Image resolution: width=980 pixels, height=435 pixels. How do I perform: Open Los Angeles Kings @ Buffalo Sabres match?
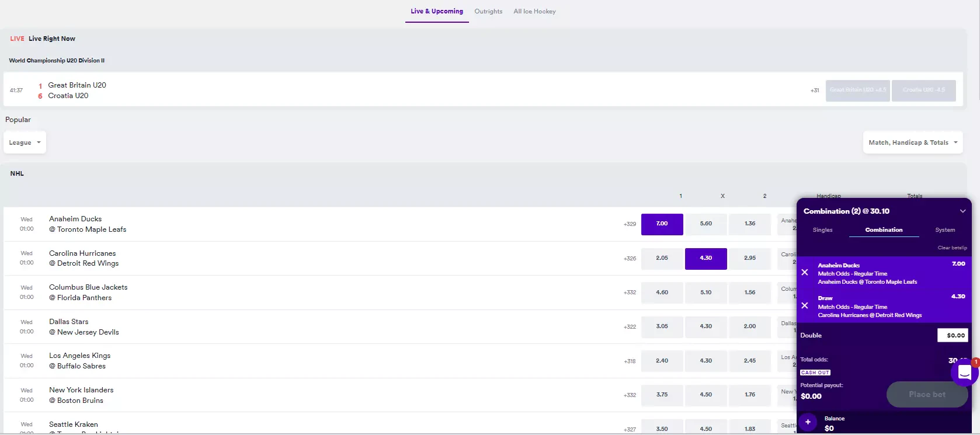click(79, 361)
